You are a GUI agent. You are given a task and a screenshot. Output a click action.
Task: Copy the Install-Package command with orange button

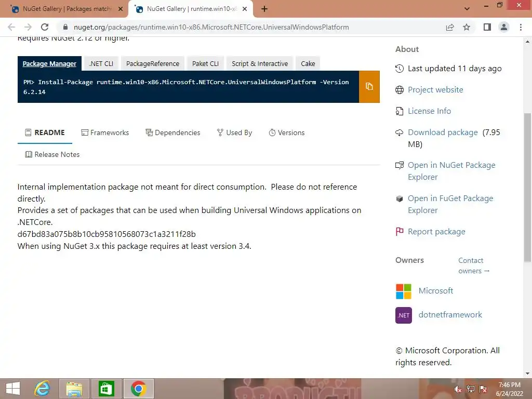[x=369, y=87]
